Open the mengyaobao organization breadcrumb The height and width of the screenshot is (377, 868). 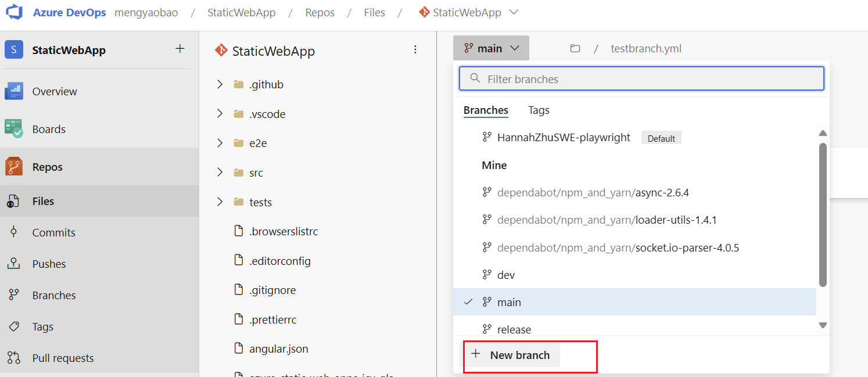(x=146, y=12)
